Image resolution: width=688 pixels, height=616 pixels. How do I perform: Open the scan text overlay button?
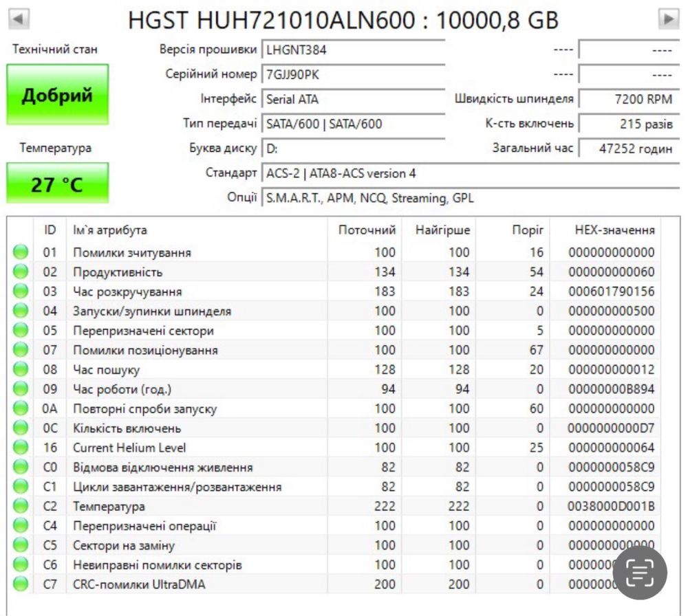coord(640,573)
